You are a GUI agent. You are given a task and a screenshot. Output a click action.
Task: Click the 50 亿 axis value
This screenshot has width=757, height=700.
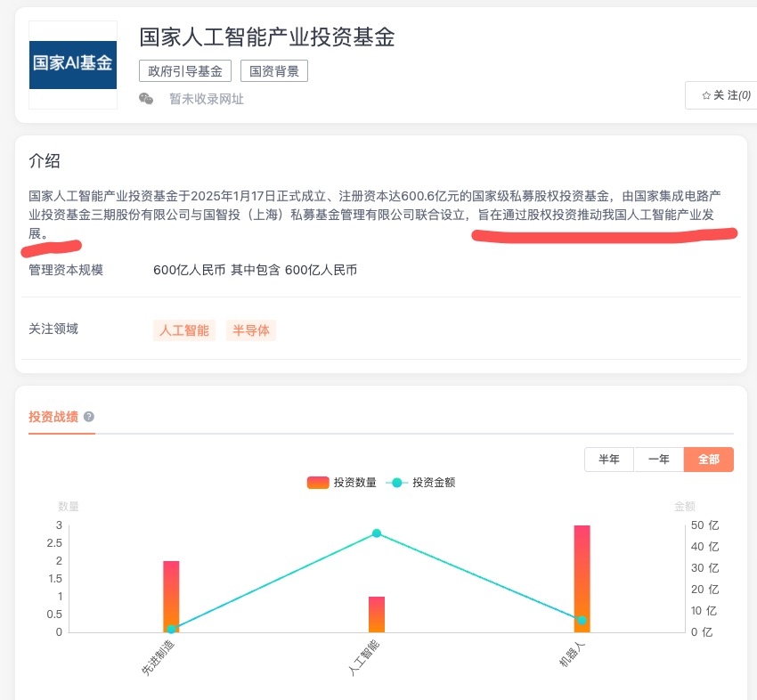click(704, 525)
